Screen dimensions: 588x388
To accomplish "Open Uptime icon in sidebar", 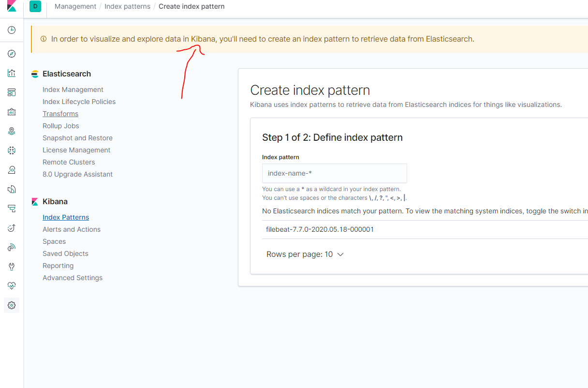I will click(12, 228).
